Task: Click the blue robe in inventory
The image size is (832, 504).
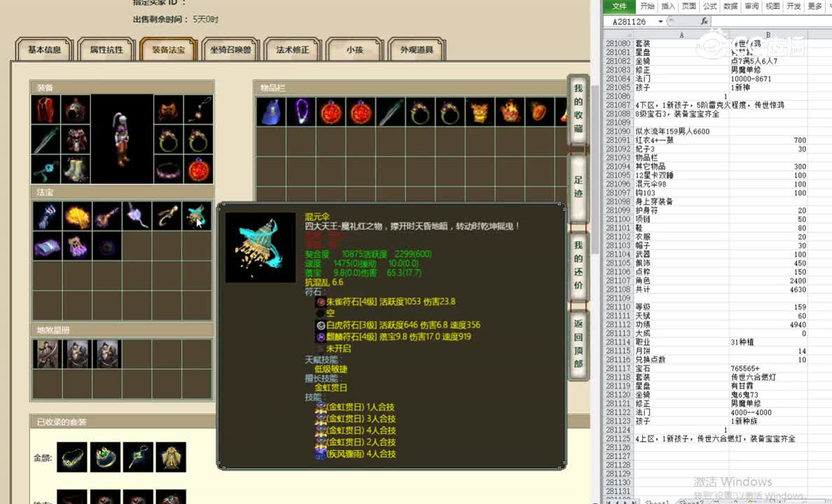Action: tap(271, 112)
